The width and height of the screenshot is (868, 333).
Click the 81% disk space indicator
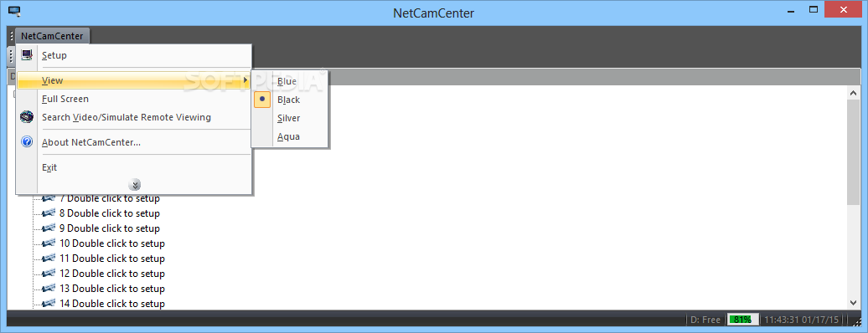tap(742, 320)
